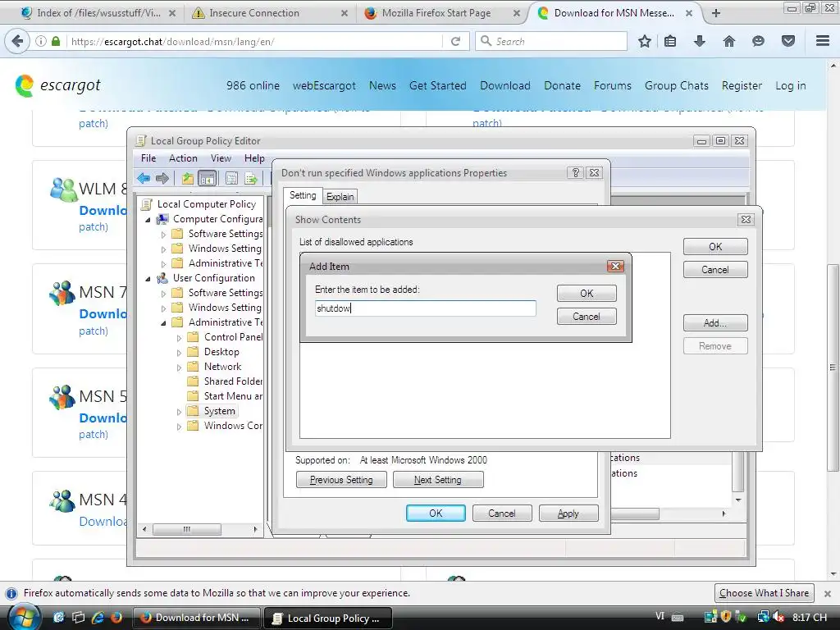Click the Firefox URL address field
The height and width of the screenshot is (630, 840).
255,41
